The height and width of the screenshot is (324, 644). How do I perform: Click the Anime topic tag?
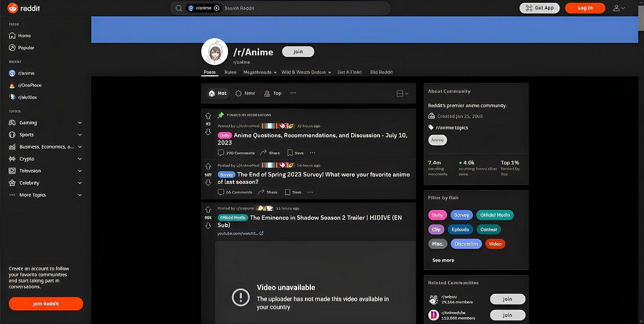[x=438, y=140]
